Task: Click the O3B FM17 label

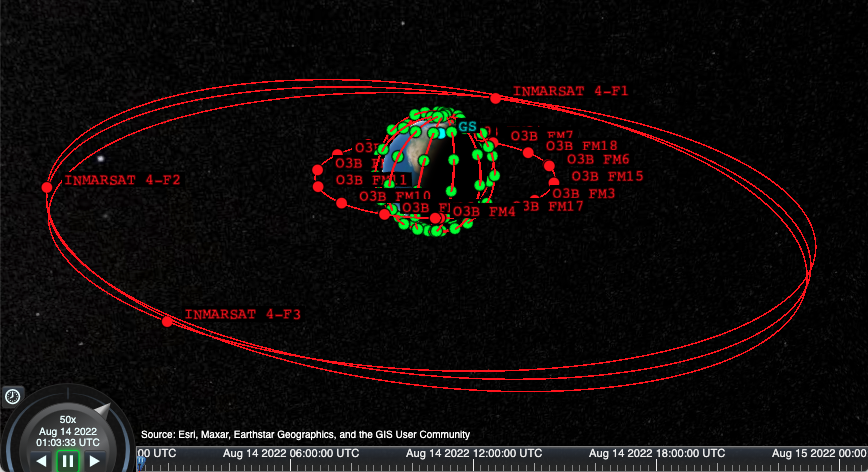Action: click(x=552, y=207)
